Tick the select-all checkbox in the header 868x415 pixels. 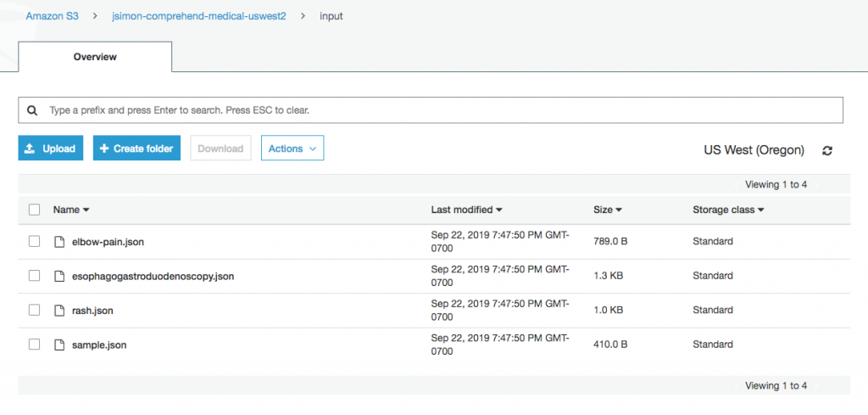pyautogui.click(x=34, y=210)
